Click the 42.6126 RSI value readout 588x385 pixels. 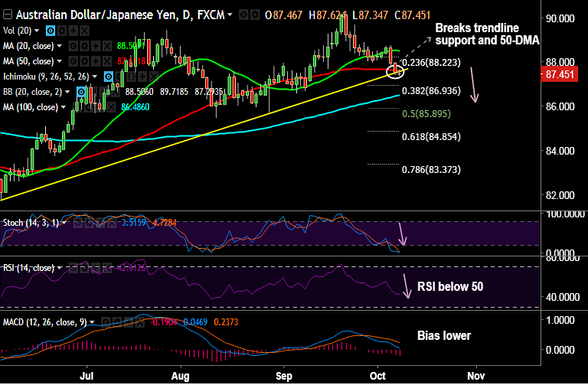pyautogui.click(x=132, y=268)
